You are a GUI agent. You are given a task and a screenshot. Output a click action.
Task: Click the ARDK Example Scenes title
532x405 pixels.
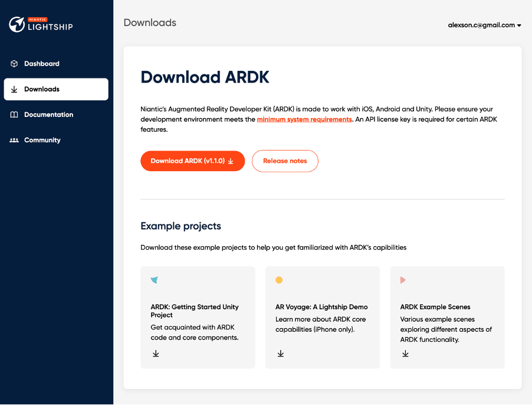435,307
